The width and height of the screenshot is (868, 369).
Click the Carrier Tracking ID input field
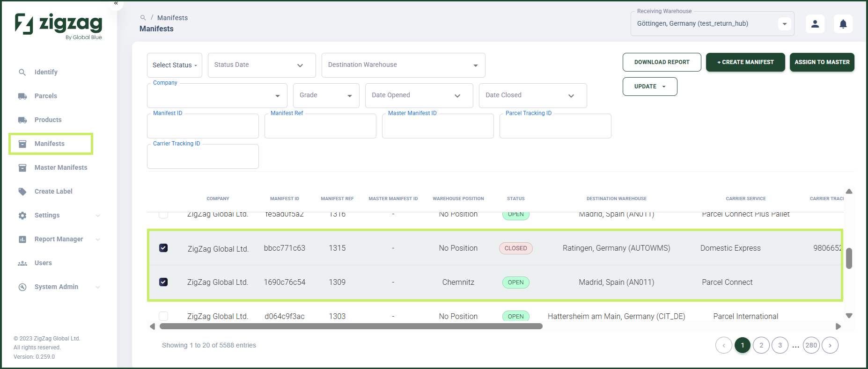click(203, 156)
